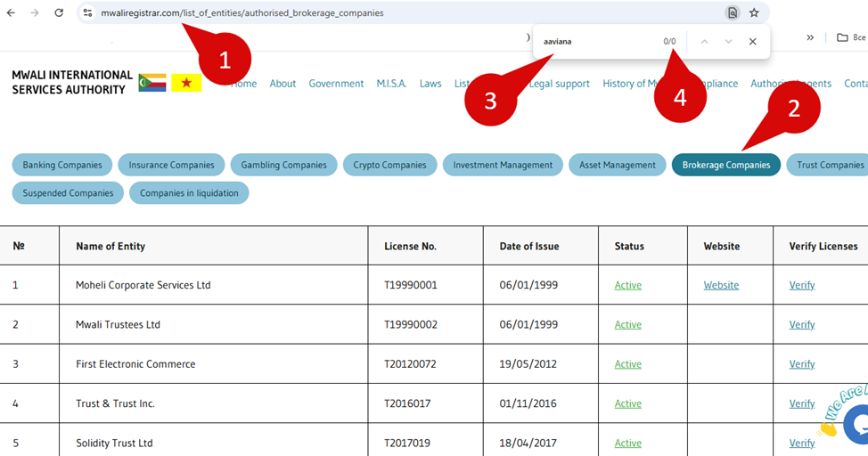Screen dimensions: 868x456
Task: Jump to previous find result arrow
Action: 704,42
